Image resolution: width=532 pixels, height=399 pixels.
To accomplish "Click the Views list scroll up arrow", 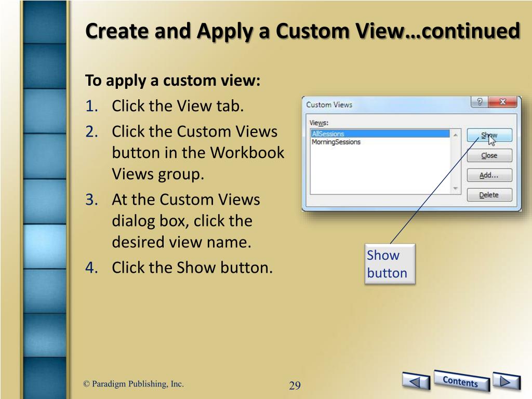I will pyautogui.click(x=456, y=135).
